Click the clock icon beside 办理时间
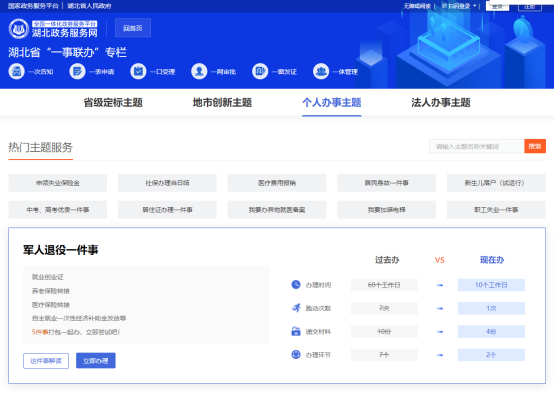This screenshot has height=393, width=554. point(296,285)
